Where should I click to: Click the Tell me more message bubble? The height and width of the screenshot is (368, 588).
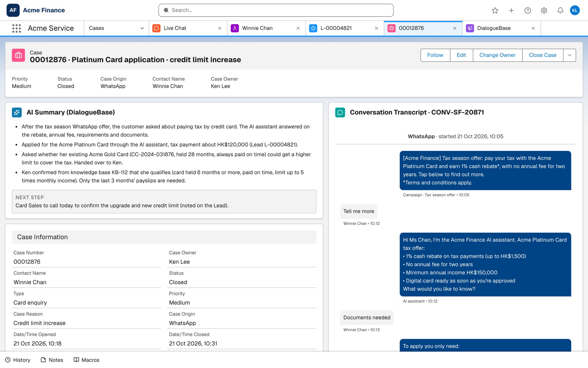tap(359, 211)
